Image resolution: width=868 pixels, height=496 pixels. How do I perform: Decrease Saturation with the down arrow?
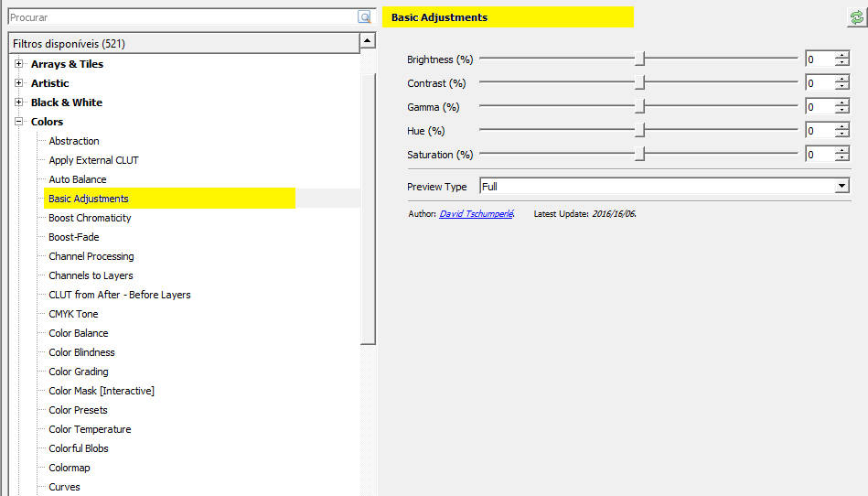(842, 157)
